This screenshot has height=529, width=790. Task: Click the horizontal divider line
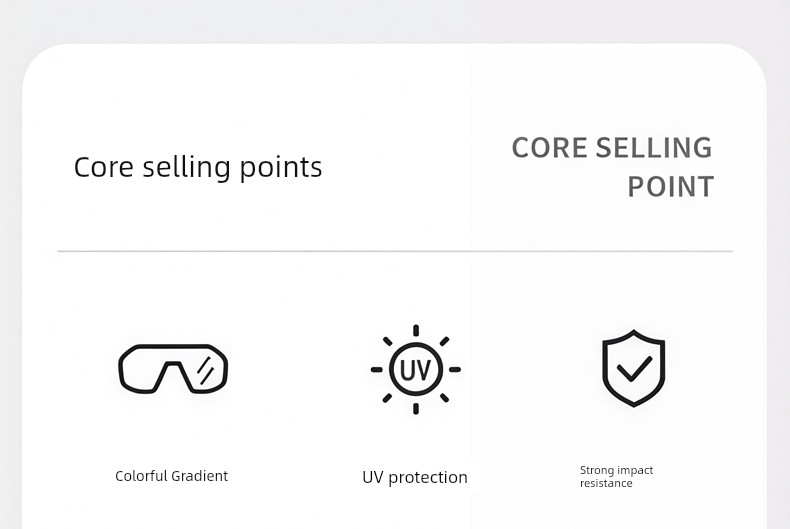(x=395, y=250)
